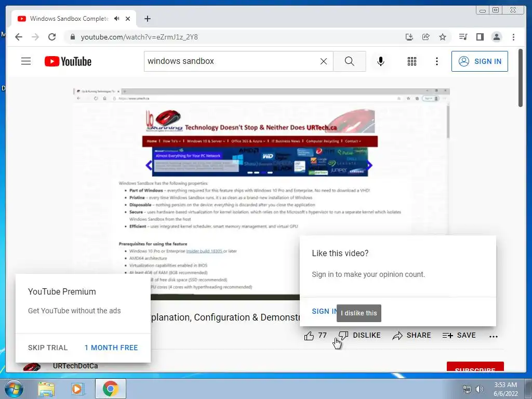The width and height of the screenshot is (532, 399).
Task: Clear the search box text
Action: pyautogui.click(x=324, y=61)
